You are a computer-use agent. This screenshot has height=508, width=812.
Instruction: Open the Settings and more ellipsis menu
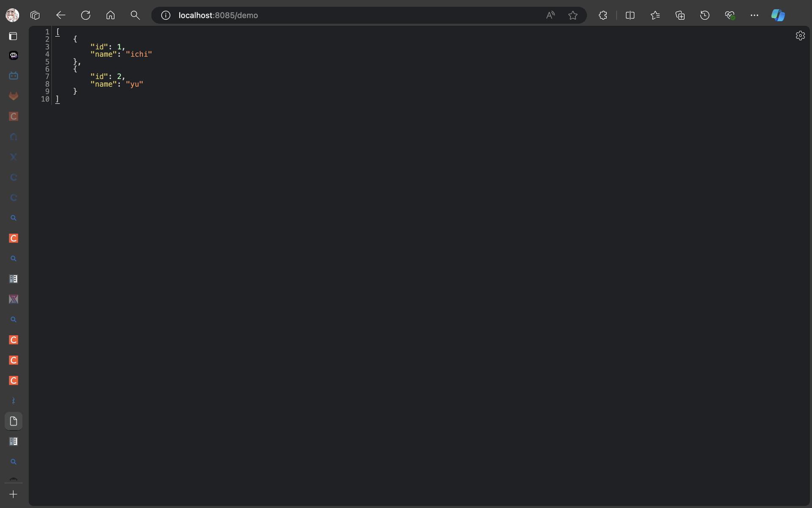pyautogui.click(x=754, y=15)
